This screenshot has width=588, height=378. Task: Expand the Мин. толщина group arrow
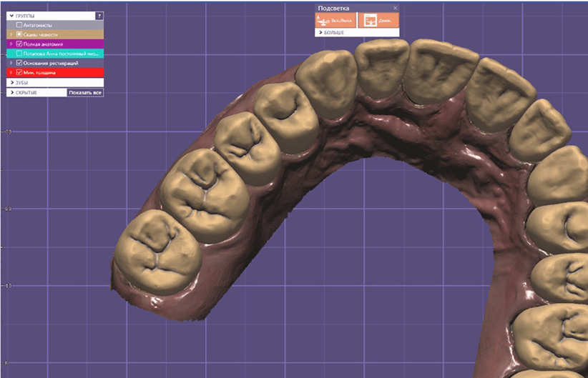pos(11,72)
